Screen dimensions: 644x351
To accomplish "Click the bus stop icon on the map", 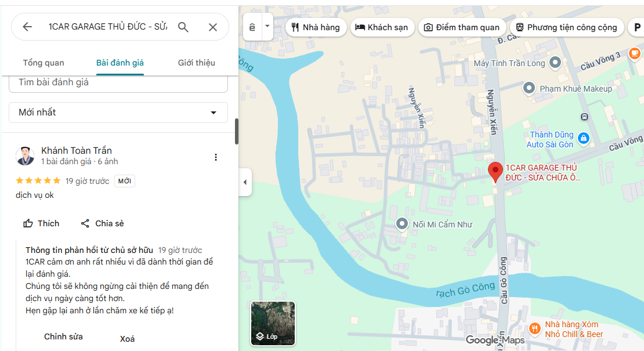I will point(584,117).
